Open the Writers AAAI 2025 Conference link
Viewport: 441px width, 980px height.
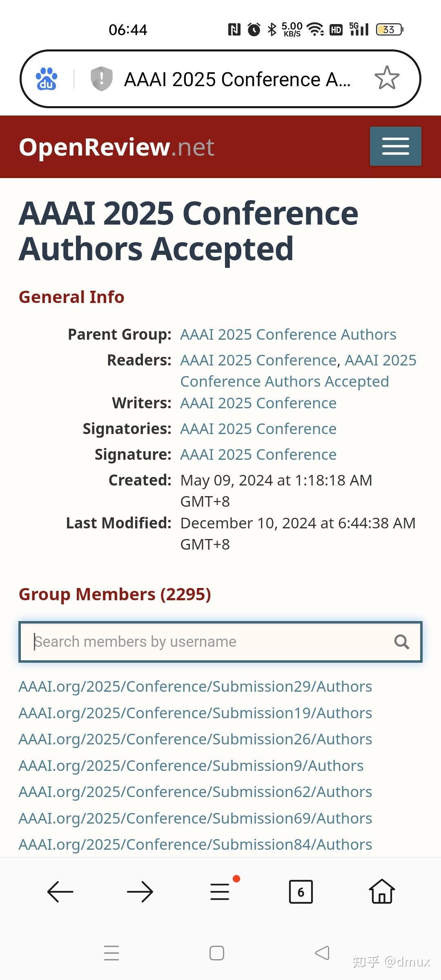258,403
